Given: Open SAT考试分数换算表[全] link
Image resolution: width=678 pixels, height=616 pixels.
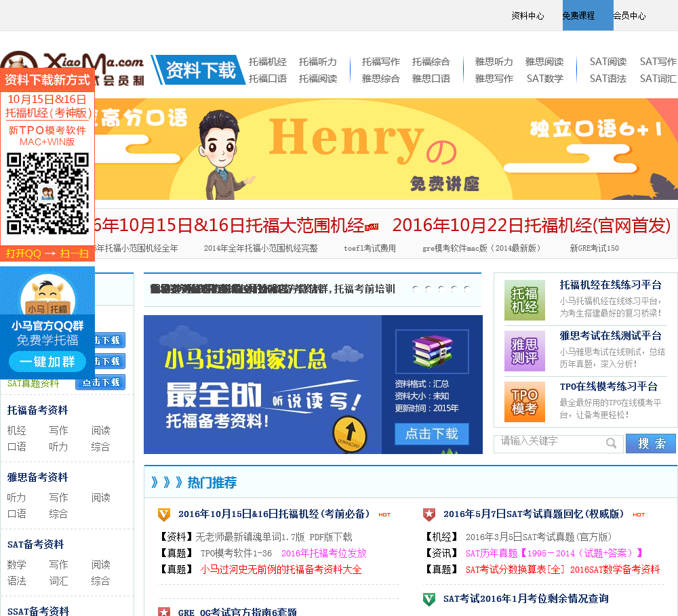Looking at the screenshot, I should pos(515,570).
